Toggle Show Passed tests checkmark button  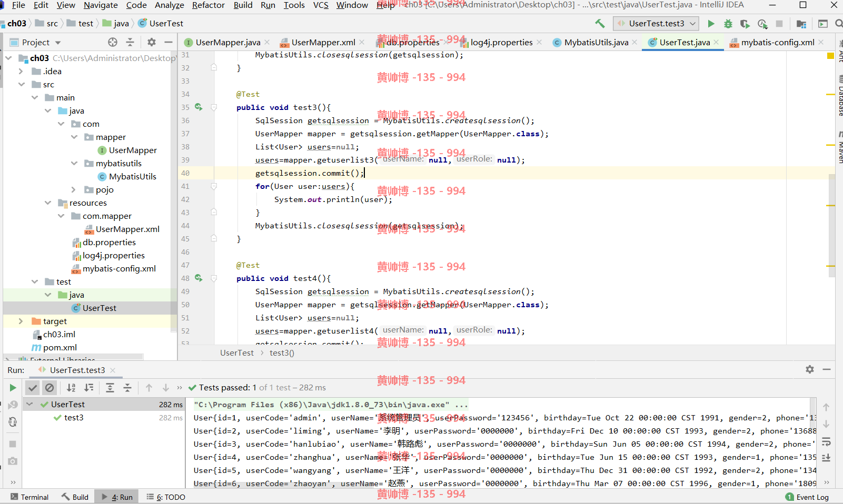(33, 388)
